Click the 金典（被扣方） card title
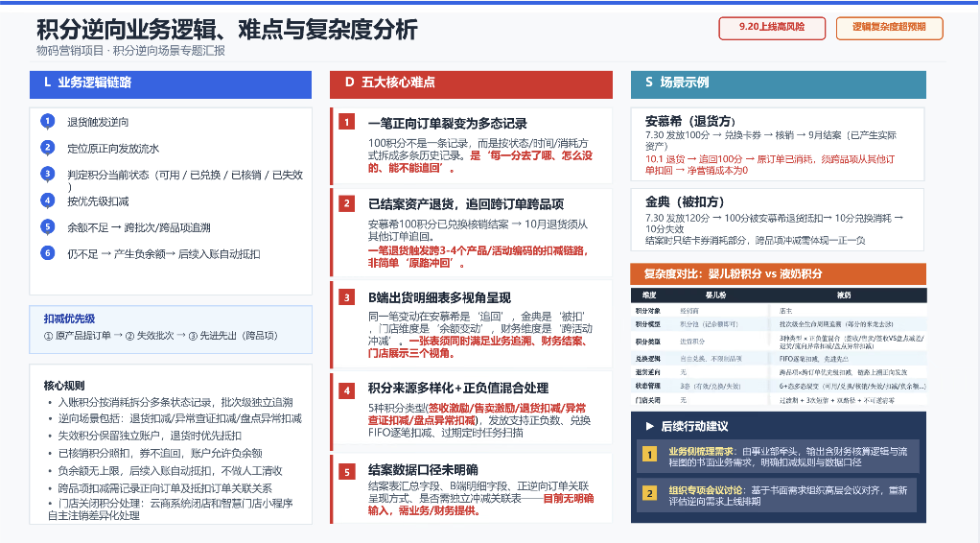Viewport: 980px width, 543px height. (685, 202)
